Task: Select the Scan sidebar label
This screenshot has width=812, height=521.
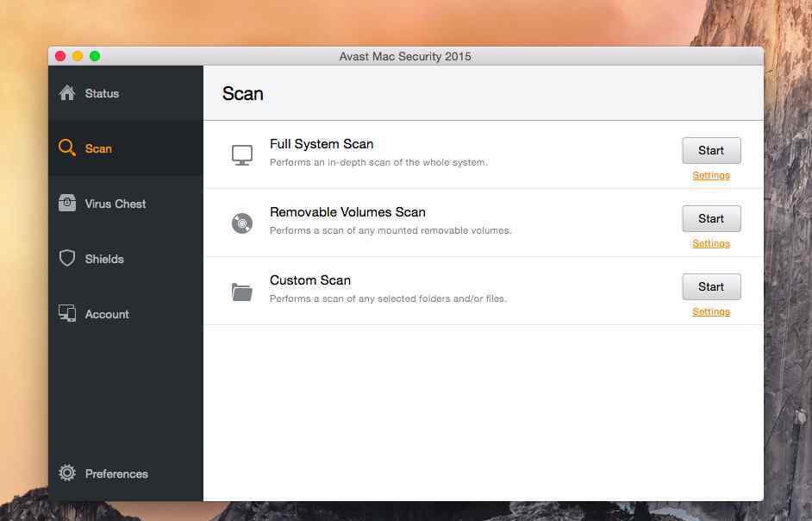Action: pos(98,148)
